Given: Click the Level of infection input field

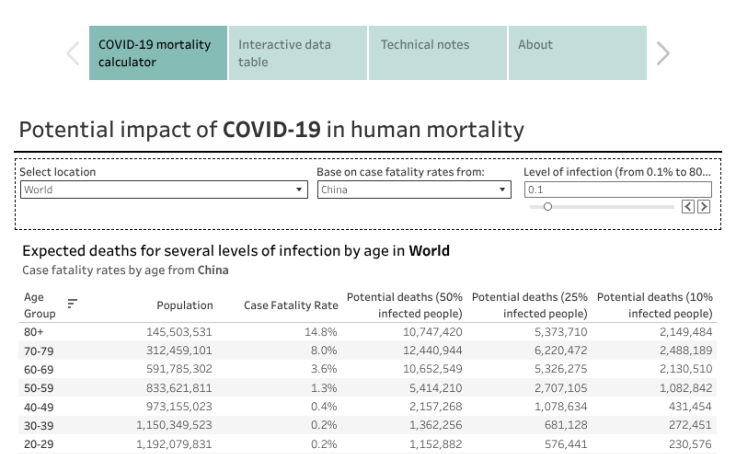Looking at the screenshot, I should click(617, 190).
